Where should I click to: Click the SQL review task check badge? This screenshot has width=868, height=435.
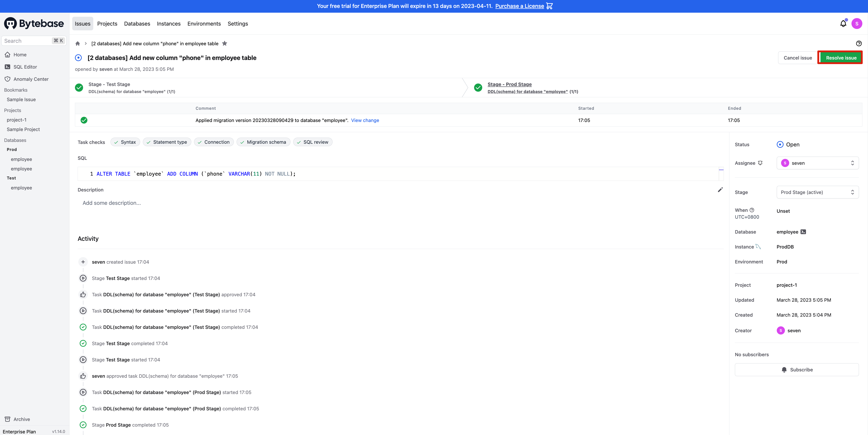pyautogui.click(x=312, y=142)
